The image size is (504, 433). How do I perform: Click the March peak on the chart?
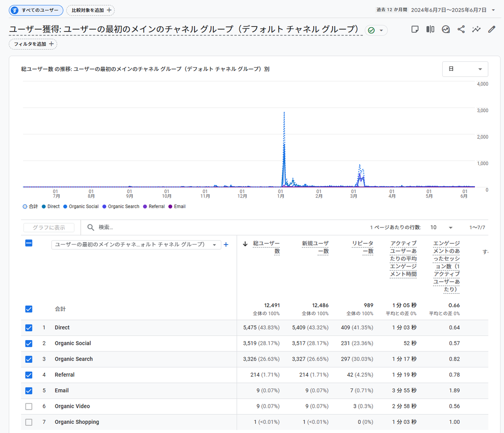[360, 176]
